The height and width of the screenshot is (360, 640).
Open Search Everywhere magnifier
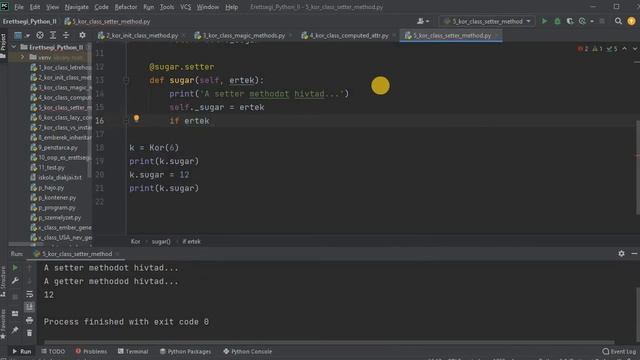[x=618, y=21]
